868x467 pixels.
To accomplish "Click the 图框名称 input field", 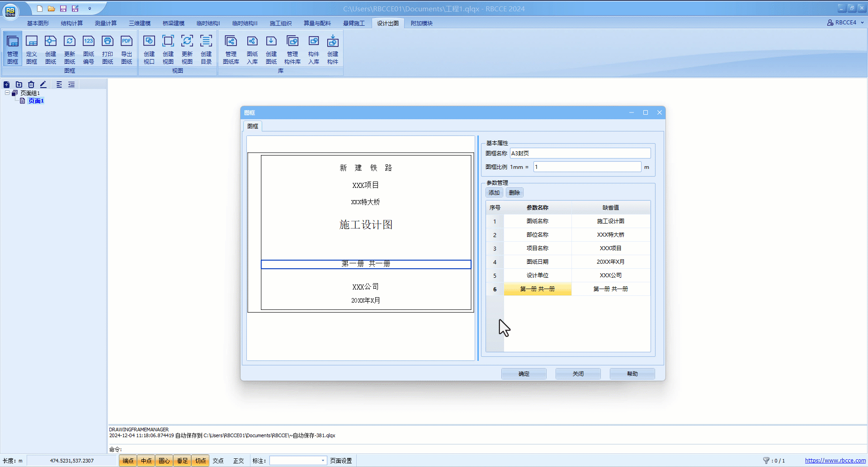I will (x=580, y=154).
